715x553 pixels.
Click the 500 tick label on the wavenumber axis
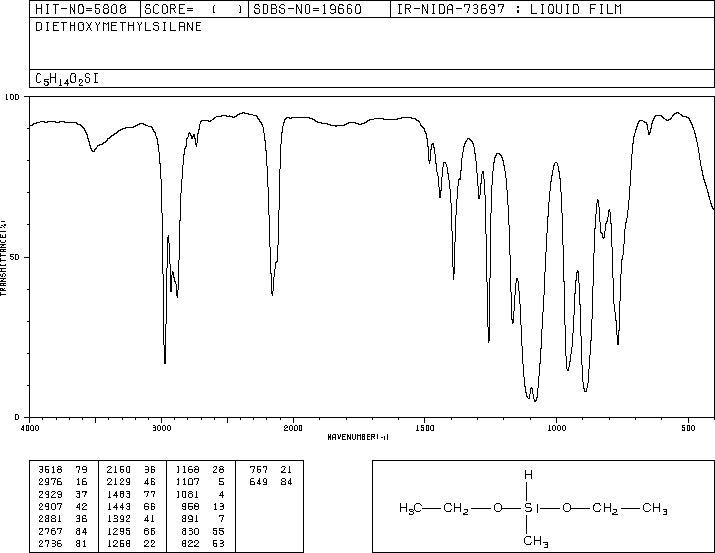tap(688, 428)
